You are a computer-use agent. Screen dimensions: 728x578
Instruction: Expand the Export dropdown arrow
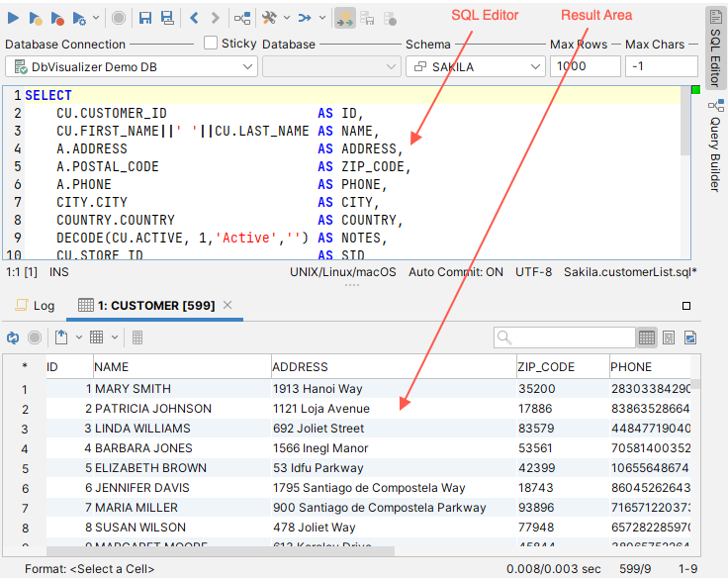click(x=78, y=337)
